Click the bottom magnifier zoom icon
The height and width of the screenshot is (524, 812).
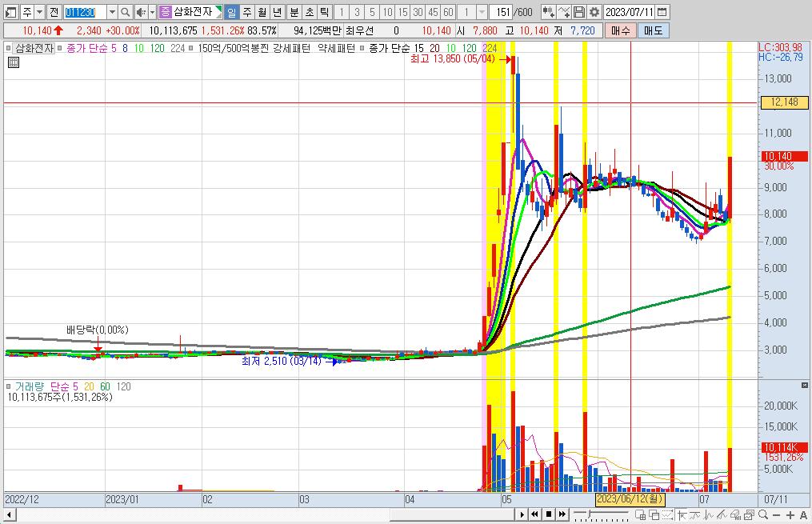tap(763, 514)
